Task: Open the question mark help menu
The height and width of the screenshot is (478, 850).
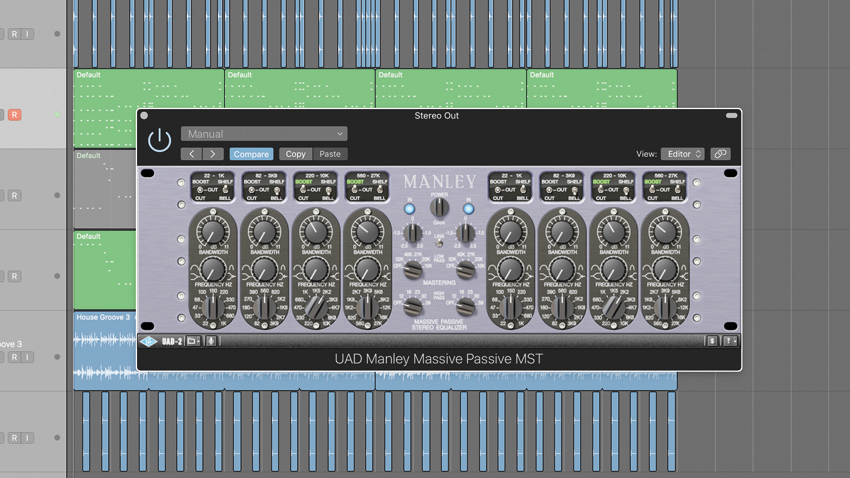Action: click(x=730, y=341)
